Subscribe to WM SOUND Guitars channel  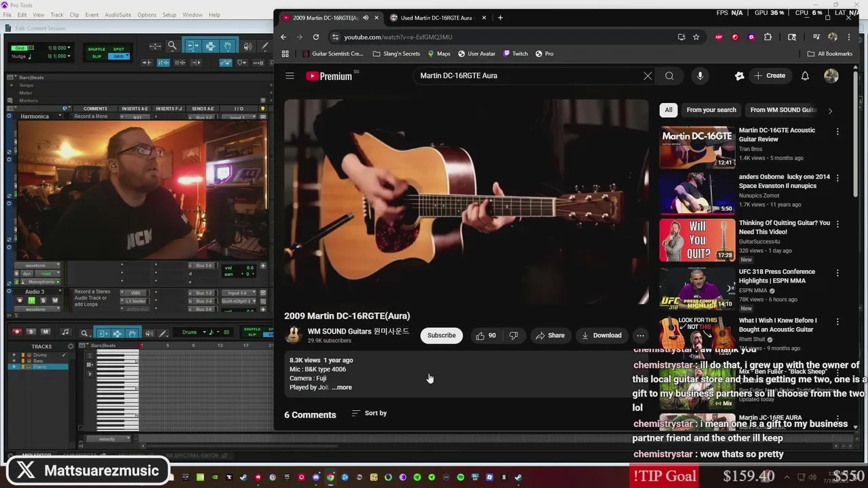pos(441,335)
